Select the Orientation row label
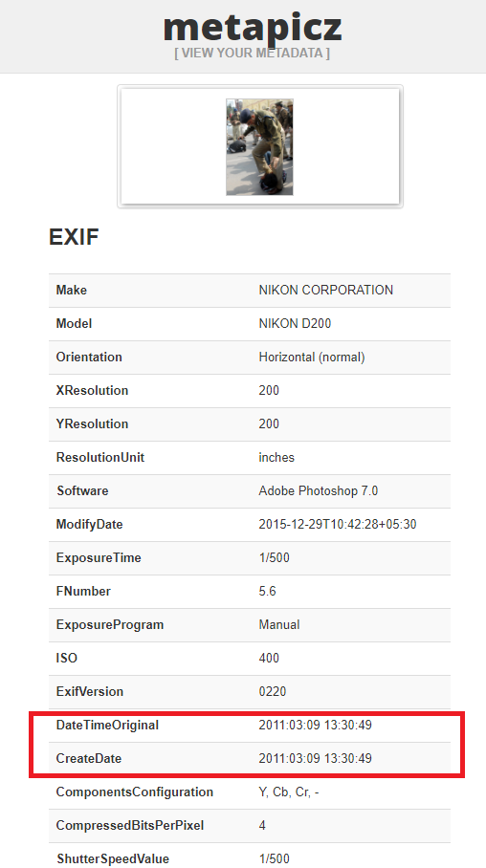 point(89,358)
